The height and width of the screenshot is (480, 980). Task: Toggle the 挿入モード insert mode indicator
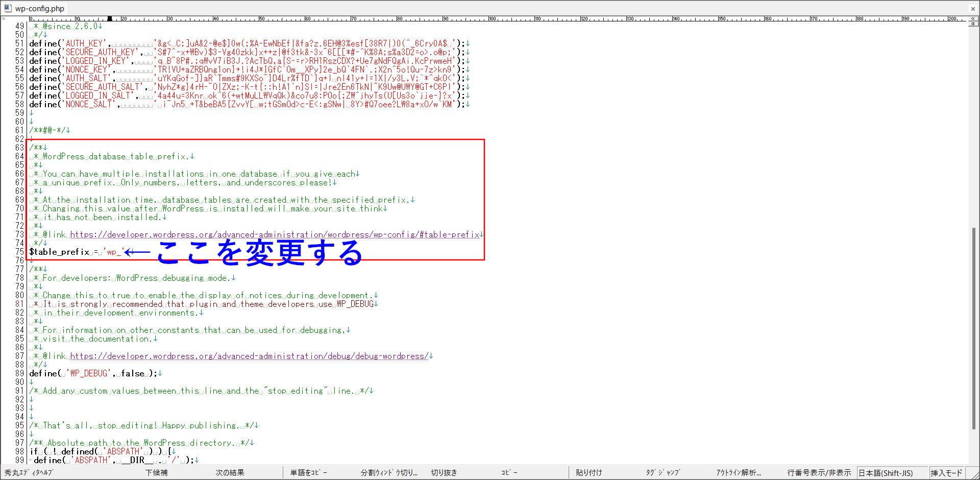(946, 473)
